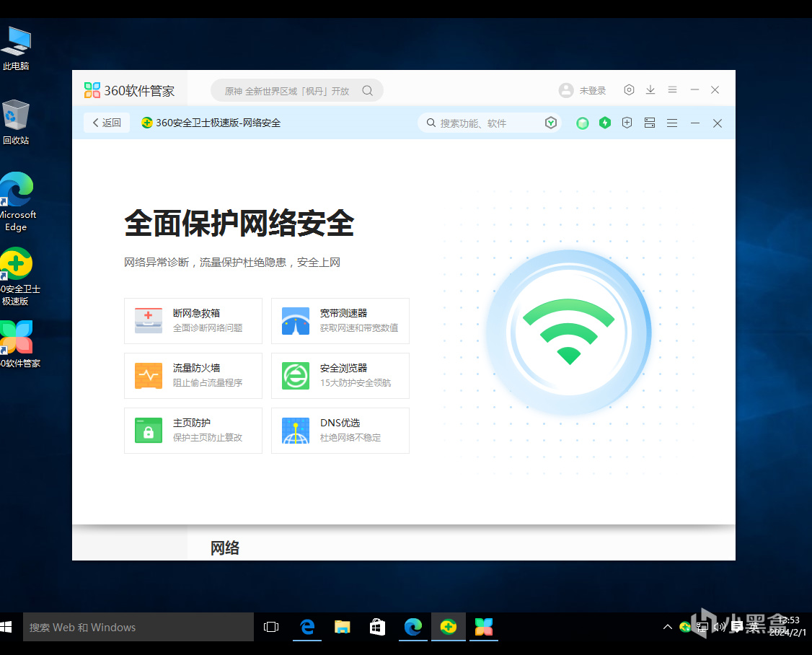Image resolution: width=812 pixels, height=655 pixels.
Task: Open the 断网急救箱 network first-aid tool
Action: point(193,321)
